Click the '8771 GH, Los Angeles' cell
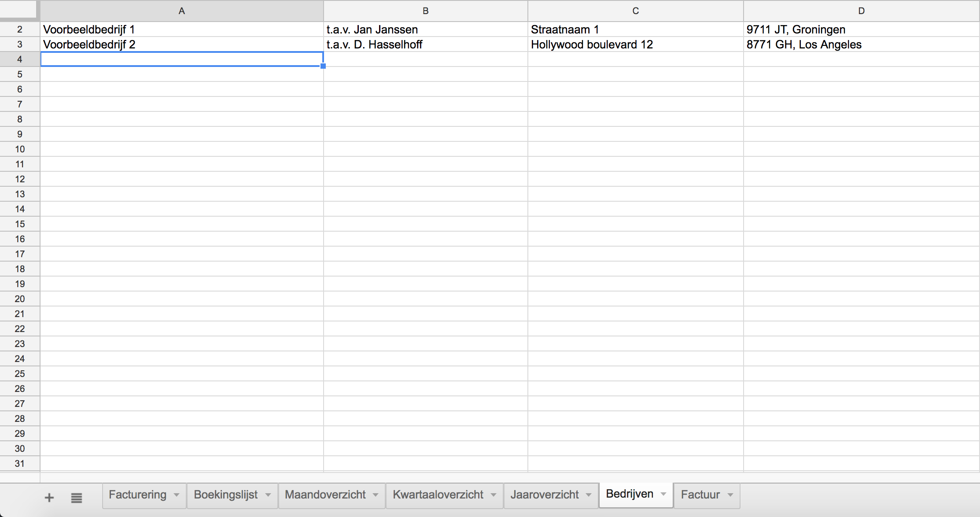This screenshot has height=517, width=980. pyautogui.click(x=862, y=44)
